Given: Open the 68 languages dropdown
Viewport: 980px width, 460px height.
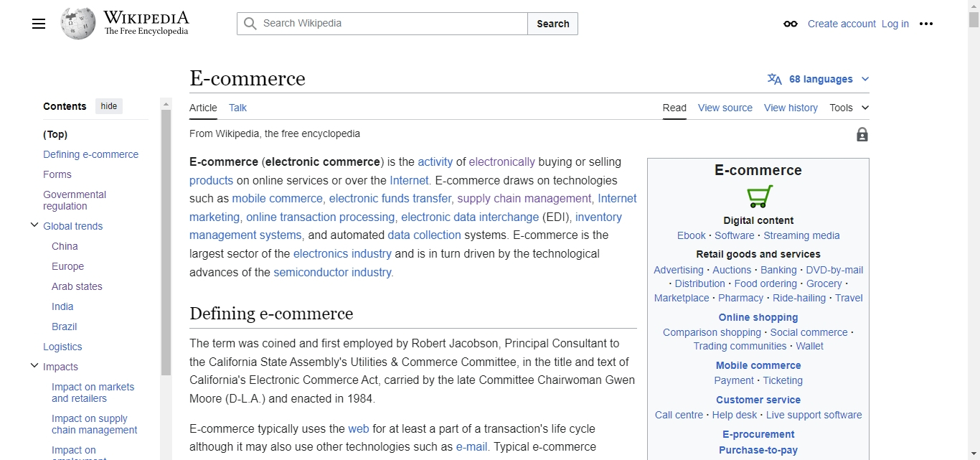Looking at the screenshot, I should coord(819,79).
